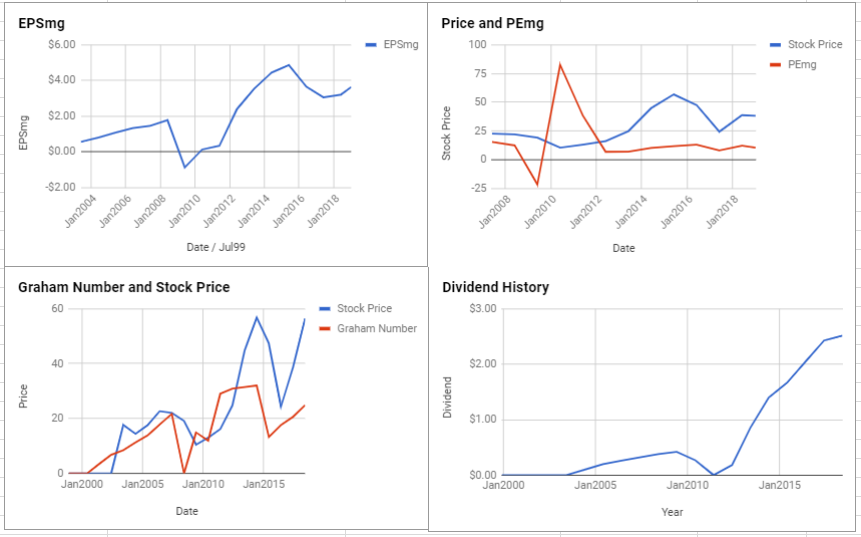This screenshot has height=537, width=861.
Task: Click the PEmg peak point near Jan2010
Action: tap(560, 65)
